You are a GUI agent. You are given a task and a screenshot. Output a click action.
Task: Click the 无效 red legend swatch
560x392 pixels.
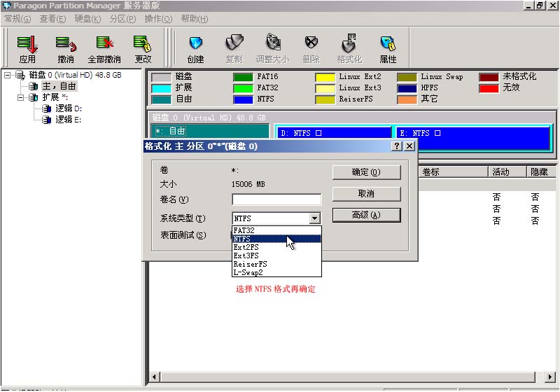pyautogui.click(x=489, y=88)
